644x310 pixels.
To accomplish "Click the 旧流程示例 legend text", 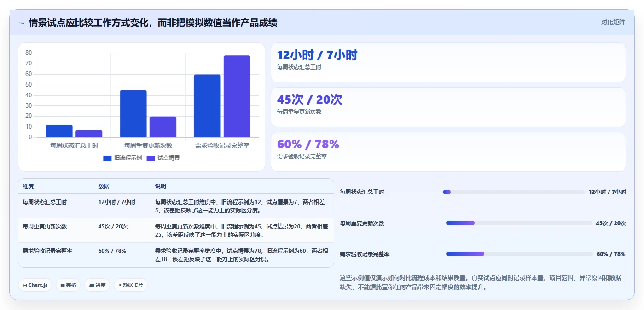I will coord(128,158).
